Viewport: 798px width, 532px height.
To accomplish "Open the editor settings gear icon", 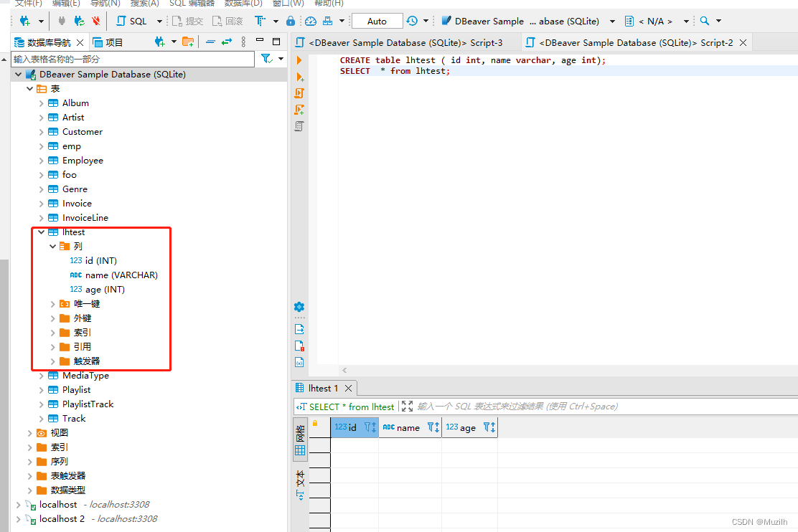I will [299, 307].
